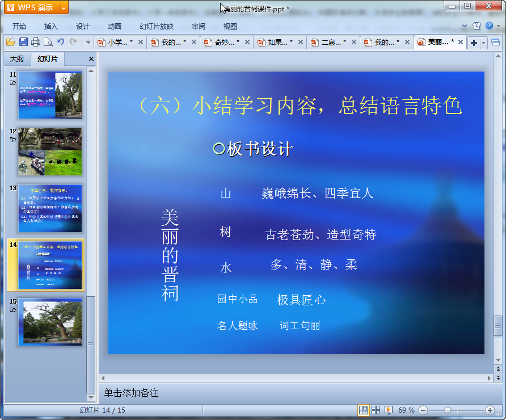Switch to the 幻灯片 panel tab
Image resolution: width=506 pixels, height=420 pixels.
tap(48, 59)
